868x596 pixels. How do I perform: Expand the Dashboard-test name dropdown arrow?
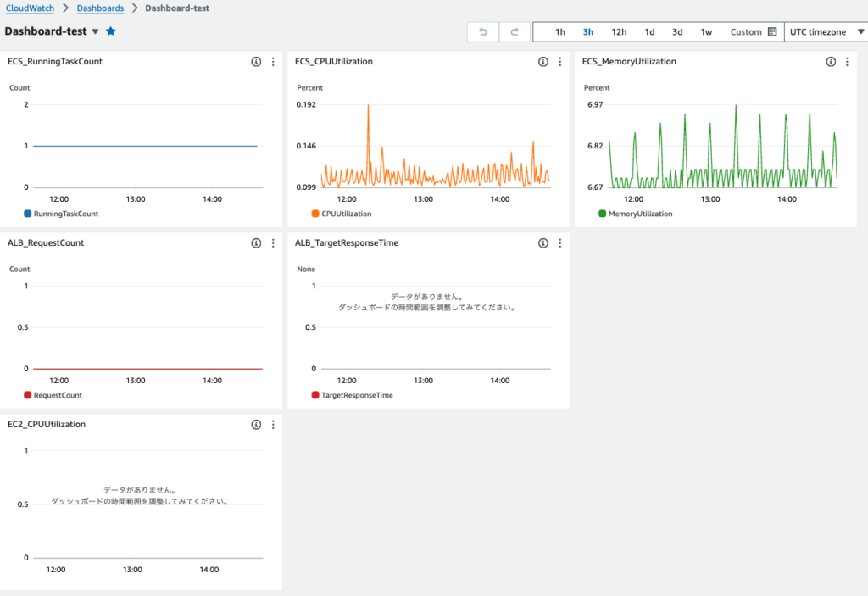coord(95,31)
